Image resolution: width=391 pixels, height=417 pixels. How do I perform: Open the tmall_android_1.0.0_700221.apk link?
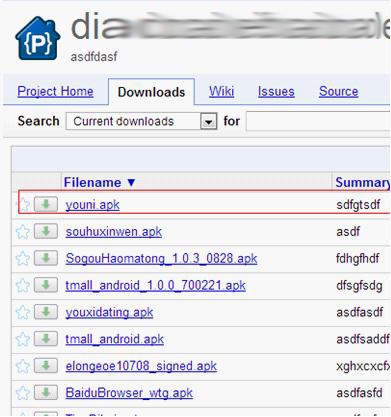click(x=156, y=286)
